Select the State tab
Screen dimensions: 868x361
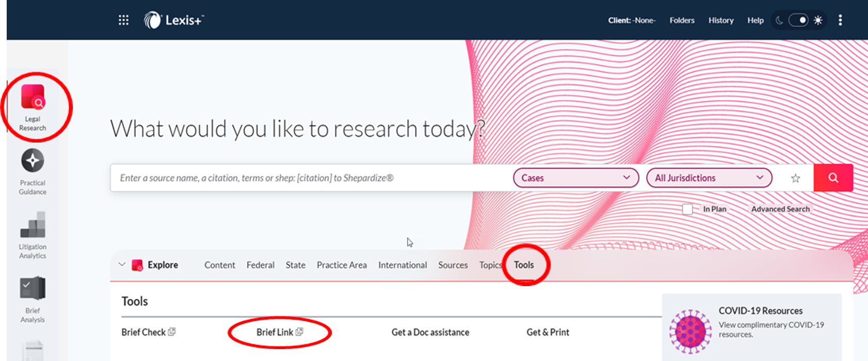tap(296, 265)
